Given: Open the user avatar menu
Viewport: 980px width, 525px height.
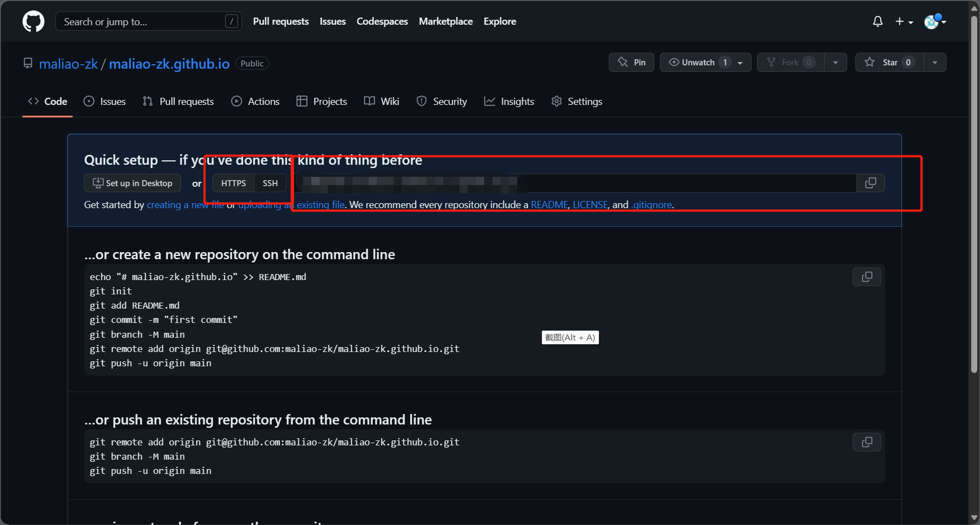Looking at the screenshot, I should 935,21.
